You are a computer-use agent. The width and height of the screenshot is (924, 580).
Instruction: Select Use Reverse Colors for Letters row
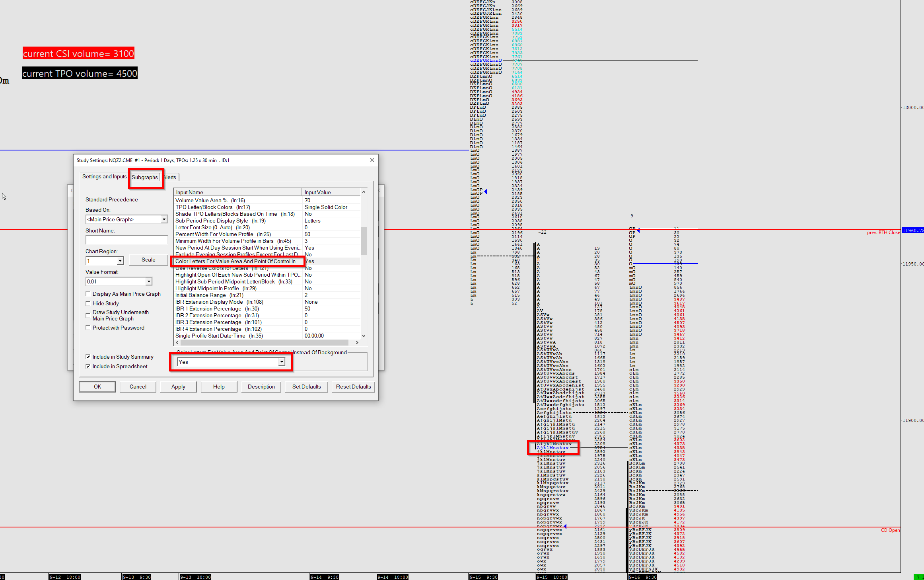click(267, 268)
